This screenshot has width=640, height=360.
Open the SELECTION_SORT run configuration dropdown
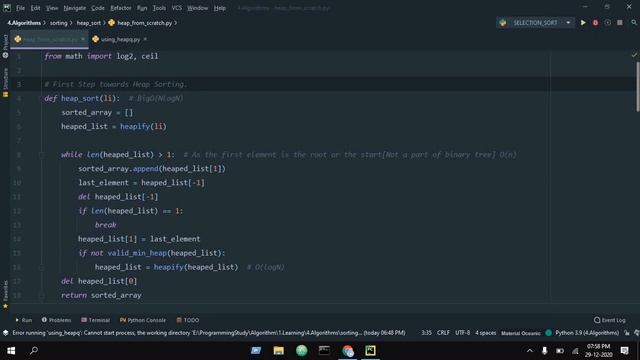[x=535, y=23]
